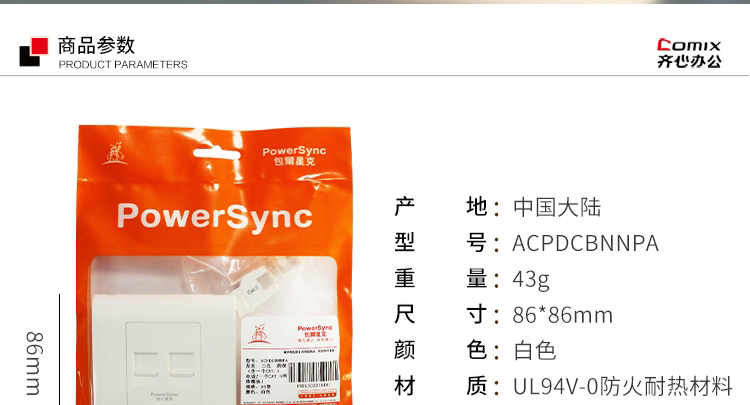Screen dimensions: 750x405
Task: Click the red and black square icon
Action: [33, 52]
